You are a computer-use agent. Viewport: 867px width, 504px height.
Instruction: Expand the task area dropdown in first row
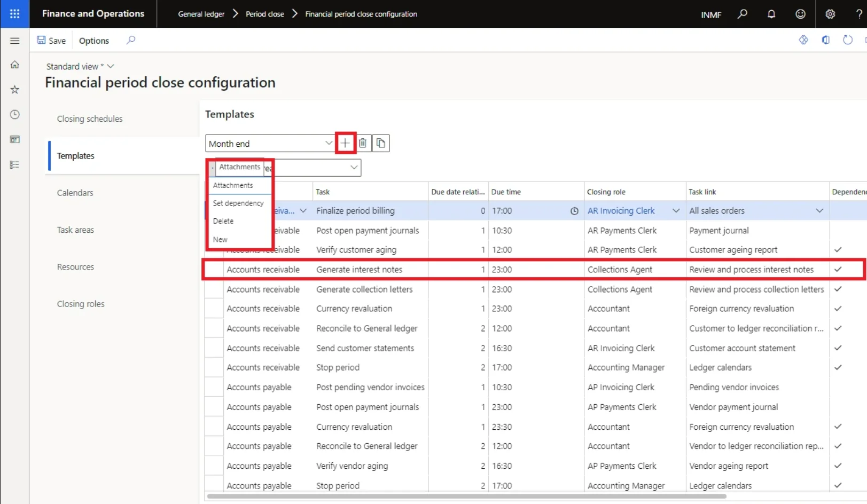click(303, 211)
